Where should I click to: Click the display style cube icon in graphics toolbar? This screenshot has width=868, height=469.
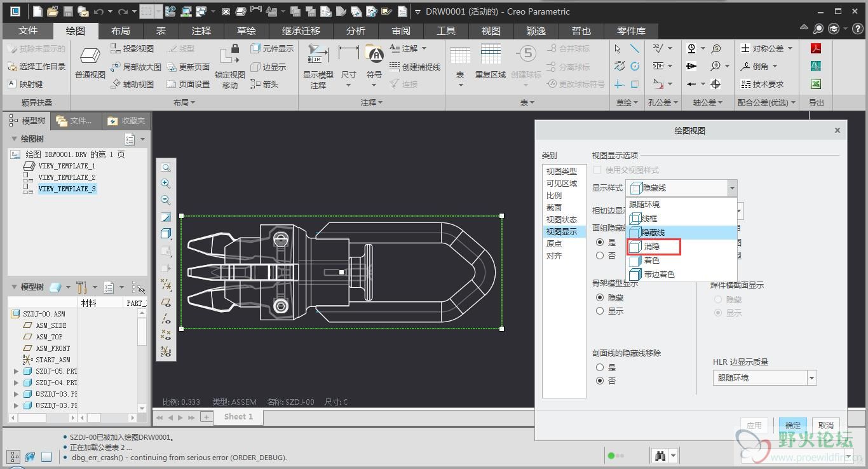coord(166,234)
